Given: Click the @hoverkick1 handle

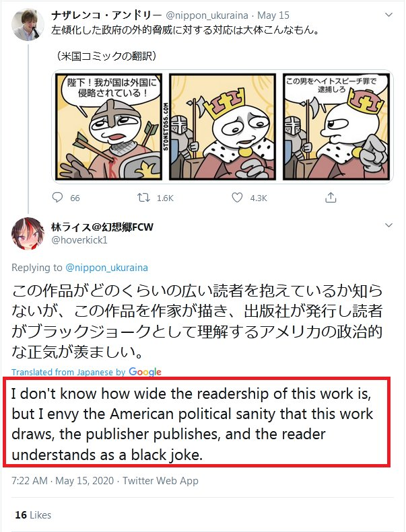Looking at the screenshot, I should (x=79, y=240).
